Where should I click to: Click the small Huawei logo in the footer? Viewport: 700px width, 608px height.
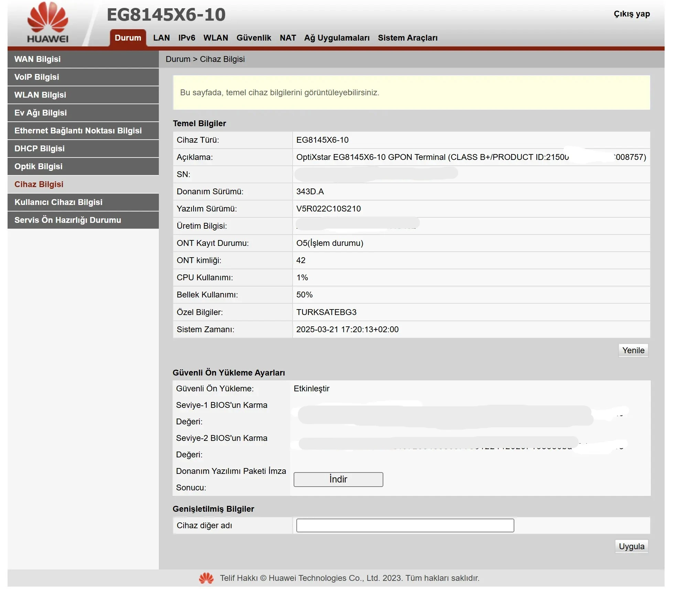[x=206, y=578]
